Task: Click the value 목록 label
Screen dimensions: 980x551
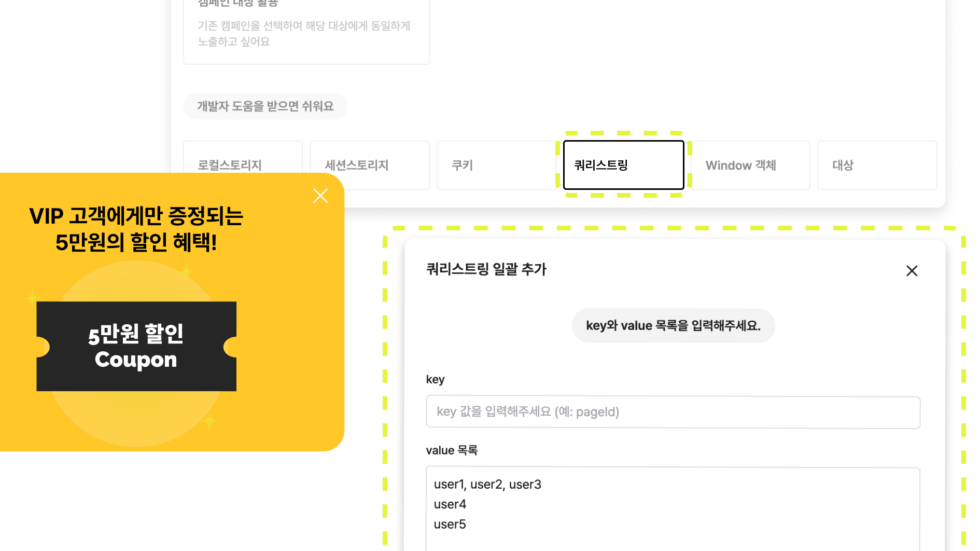Action: (452, 450)
